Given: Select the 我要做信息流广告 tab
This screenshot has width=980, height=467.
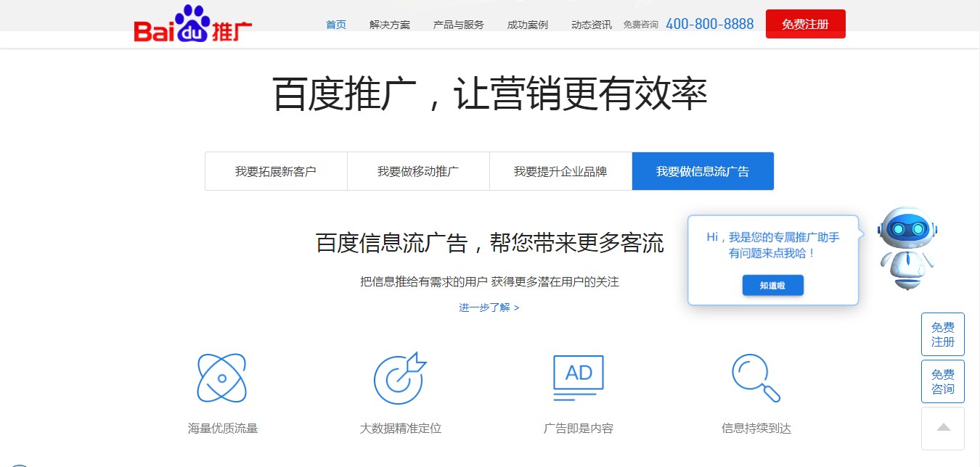Looking at the screenshot, I should [x=703, y=171].
